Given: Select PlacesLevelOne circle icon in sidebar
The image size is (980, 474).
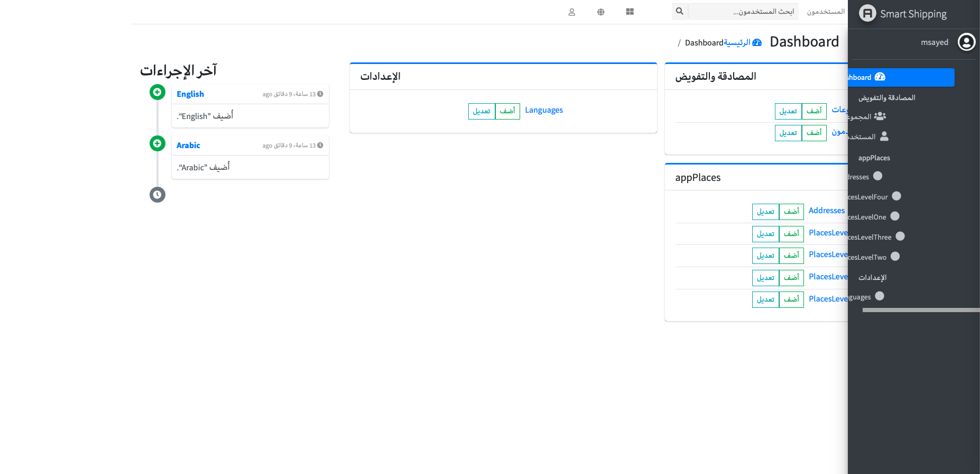Looking at the screenshot, I should (x=895, y=216).
